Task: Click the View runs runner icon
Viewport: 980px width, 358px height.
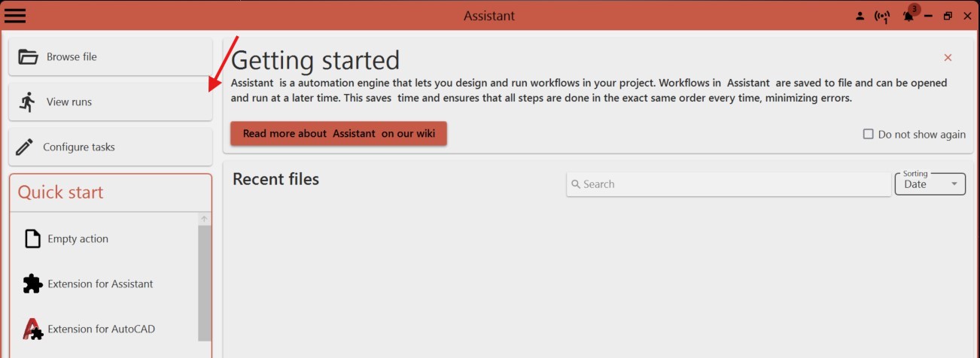Action: [x=28, y=102]
